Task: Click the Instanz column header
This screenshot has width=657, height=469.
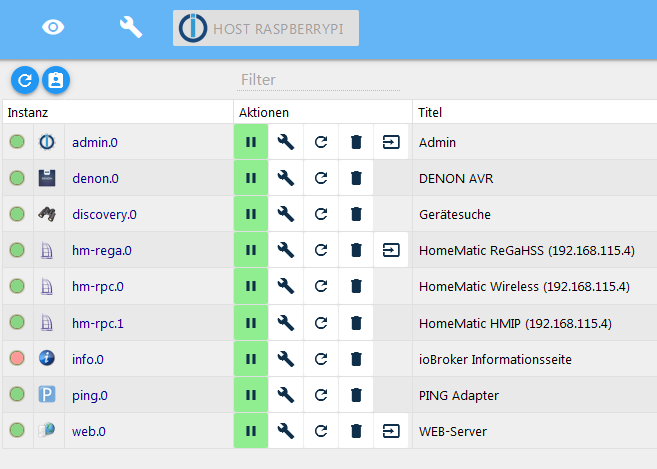Action: pos(118,112)
